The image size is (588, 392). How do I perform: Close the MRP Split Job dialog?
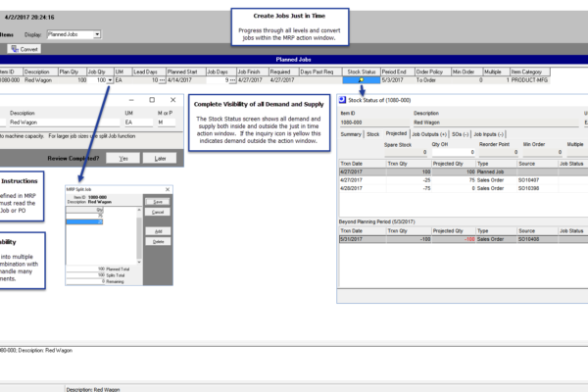168,189
